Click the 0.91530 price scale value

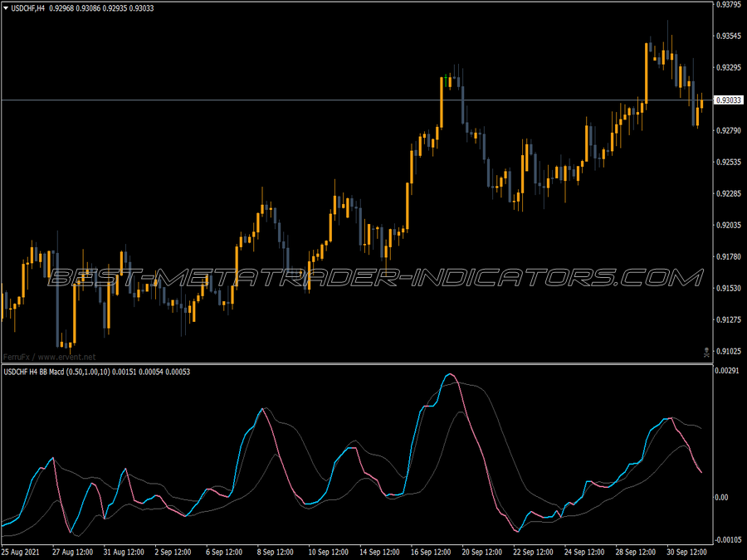(x=729, y=289)
